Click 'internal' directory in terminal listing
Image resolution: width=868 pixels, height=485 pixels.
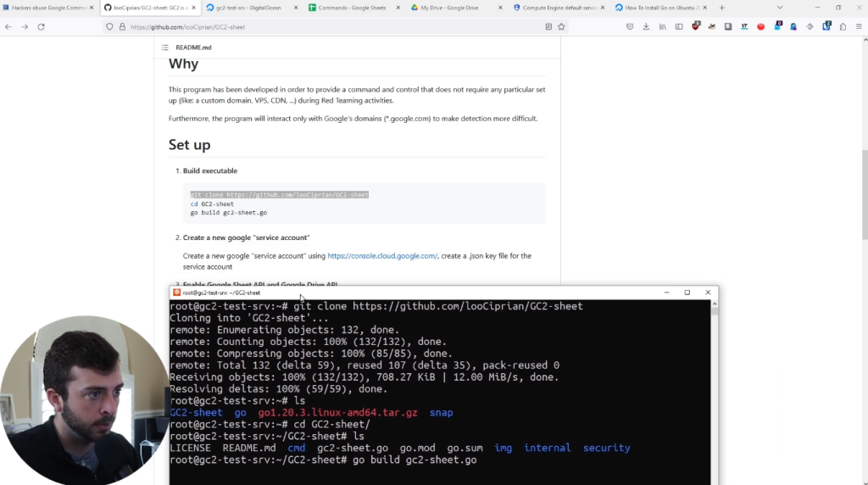point(548,448)
